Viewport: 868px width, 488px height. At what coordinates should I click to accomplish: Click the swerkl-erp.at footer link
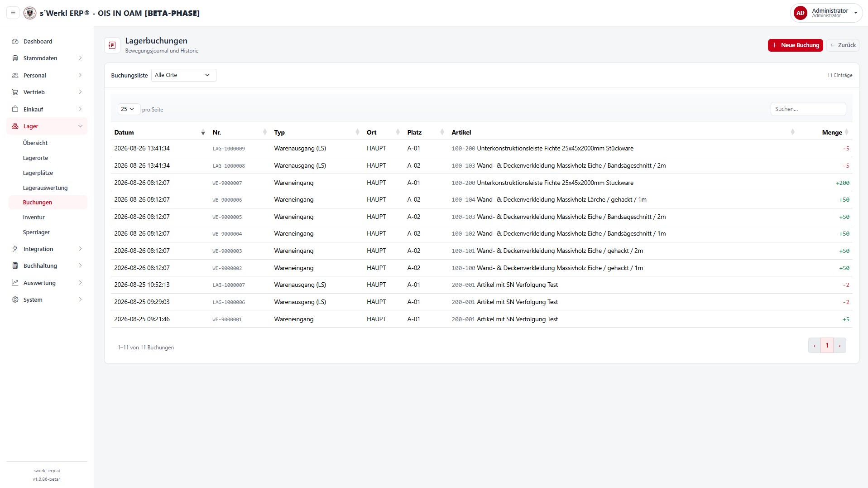[47, 471]
